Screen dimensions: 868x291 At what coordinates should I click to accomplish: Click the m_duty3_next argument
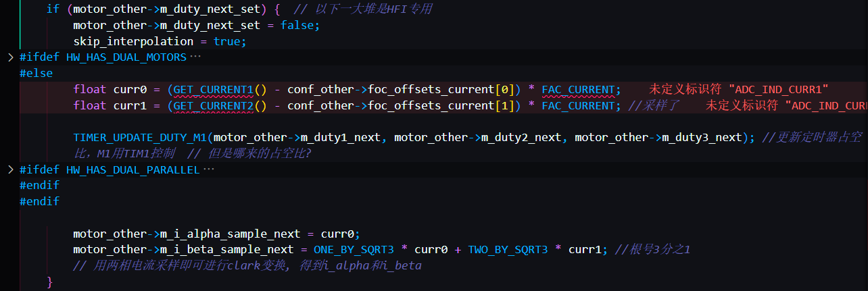pos(702,137)
